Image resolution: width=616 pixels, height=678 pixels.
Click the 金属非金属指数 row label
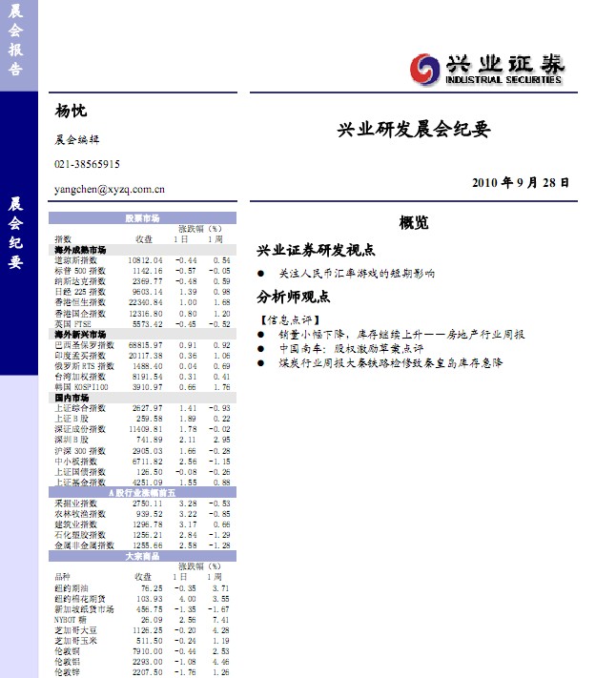(x=84, y=545)
